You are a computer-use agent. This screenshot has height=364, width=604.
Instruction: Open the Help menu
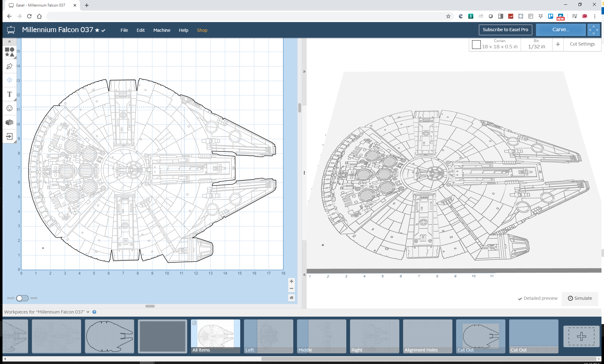tap(183, 30)
